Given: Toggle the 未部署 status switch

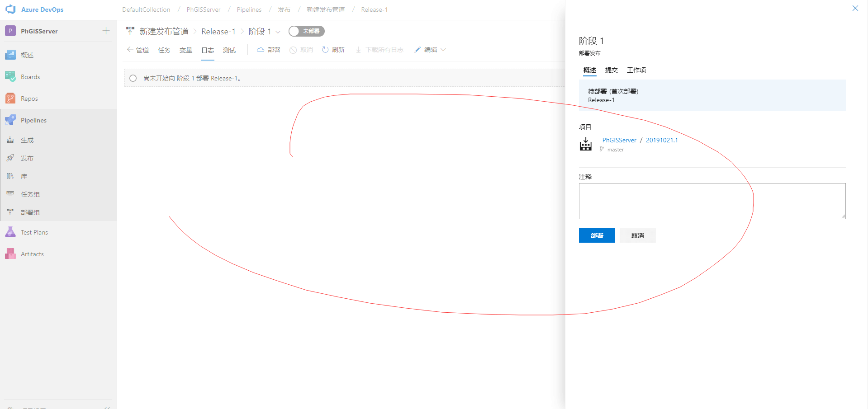Looking at the screenshot, I should [x=306, y=31].
